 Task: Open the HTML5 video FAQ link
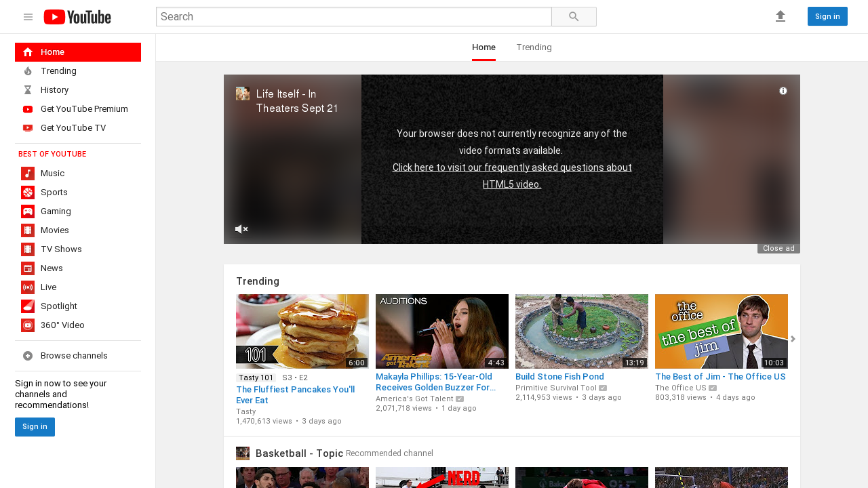click(512, 176)
